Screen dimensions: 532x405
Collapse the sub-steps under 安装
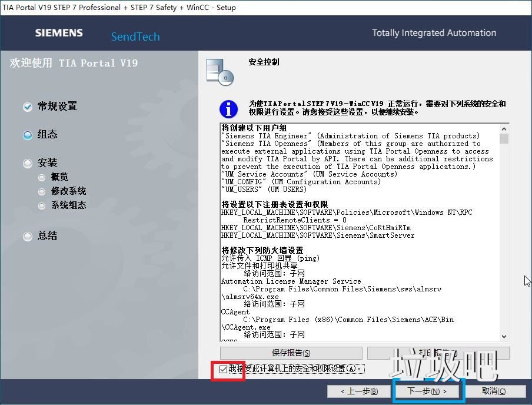(27, 162)
